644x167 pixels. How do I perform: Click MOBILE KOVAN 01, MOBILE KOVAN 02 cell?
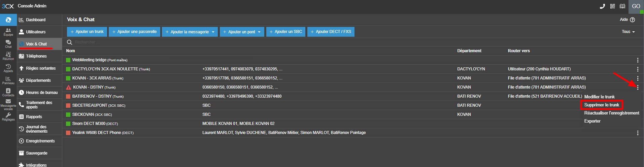[x=238, y=124]
